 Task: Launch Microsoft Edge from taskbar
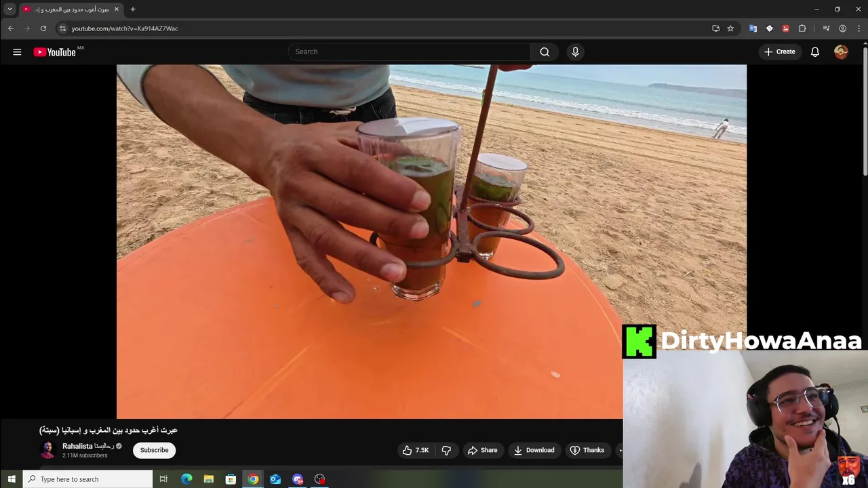pos(186,479)
